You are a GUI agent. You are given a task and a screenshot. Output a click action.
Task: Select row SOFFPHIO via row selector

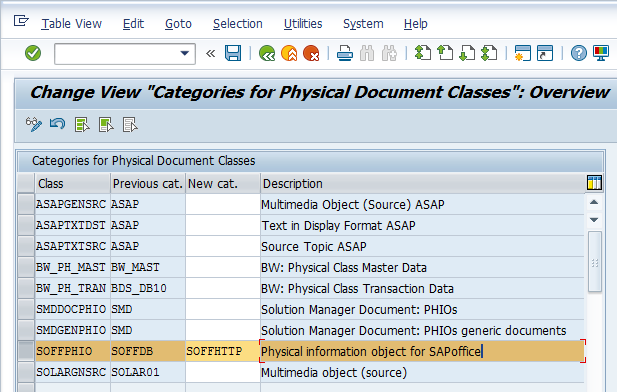pyautogui.click(x=26, y=351)
